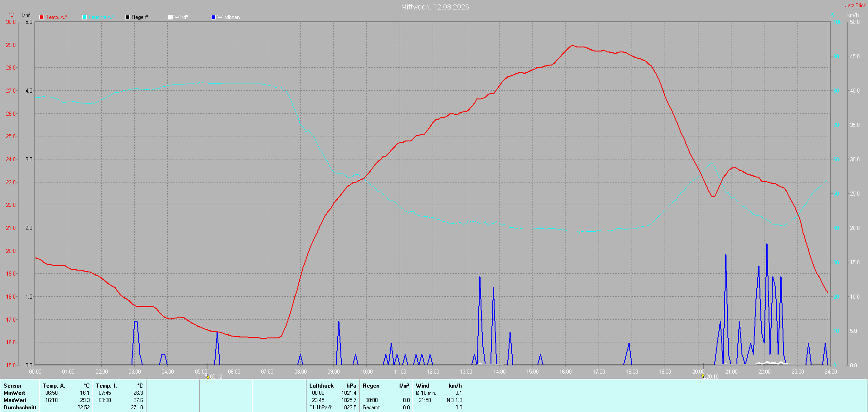Click the 24:00 time axis label
868x412 pixels.
(831, 372)
